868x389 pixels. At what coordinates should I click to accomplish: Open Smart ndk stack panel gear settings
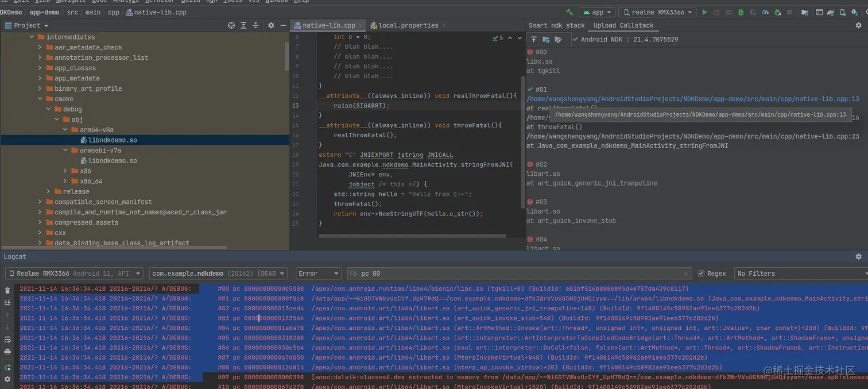[x=858, y=25]
